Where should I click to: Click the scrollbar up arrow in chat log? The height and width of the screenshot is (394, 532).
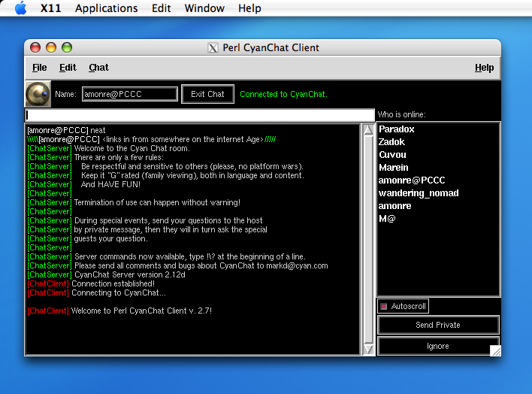click(x=368, y=130)
